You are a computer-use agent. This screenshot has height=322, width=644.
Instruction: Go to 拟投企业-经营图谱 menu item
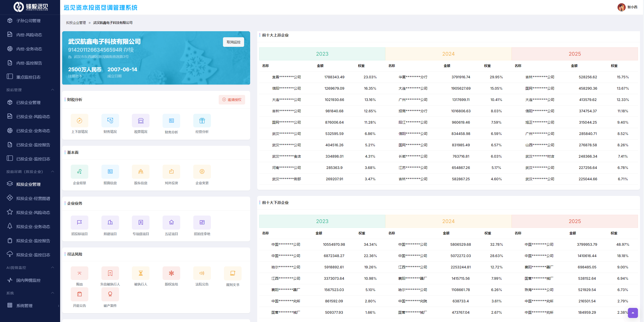point(33,198)
